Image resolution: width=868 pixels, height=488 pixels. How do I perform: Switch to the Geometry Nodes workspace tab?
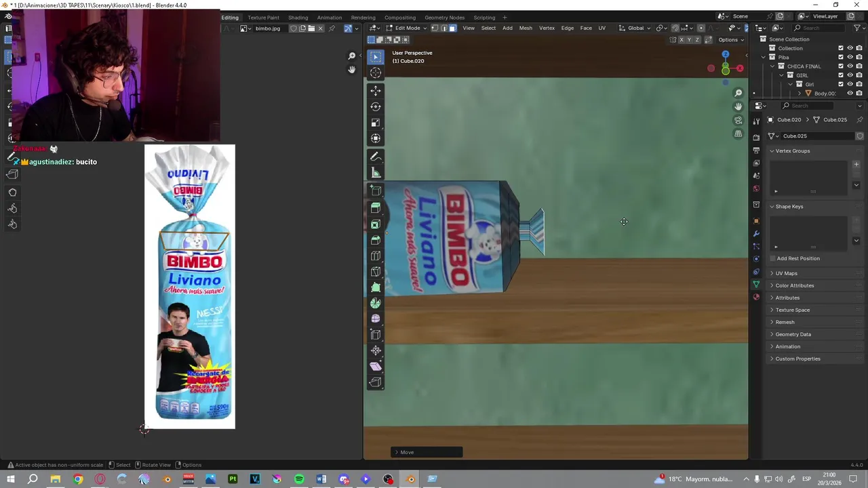tap(444, 18)
